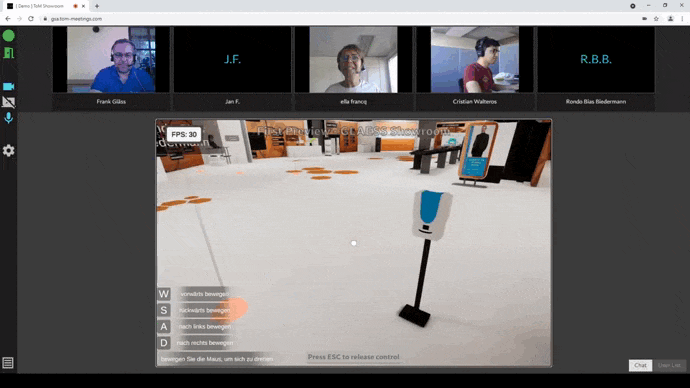Click the list icon at sidebar bottom
Screen dimensions: 690x388
pos(8,363)
